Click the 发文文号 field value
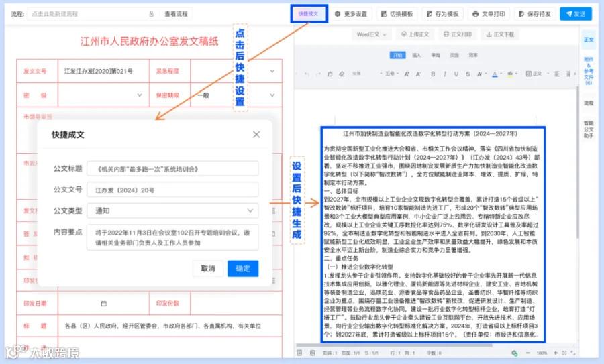This screenshot has width=604, height=364. [99, 71]
